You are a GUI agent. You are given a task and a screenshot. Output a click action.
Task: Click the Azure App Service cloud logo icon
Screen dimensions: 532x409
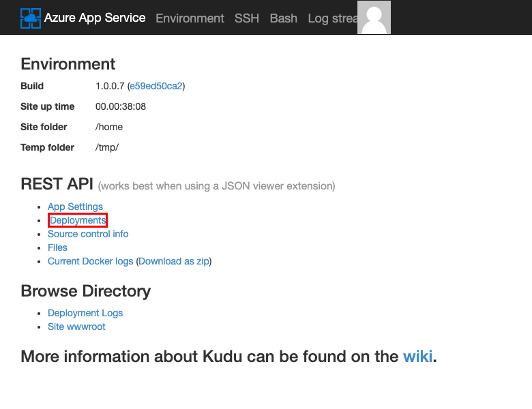[x=31, y=18]
